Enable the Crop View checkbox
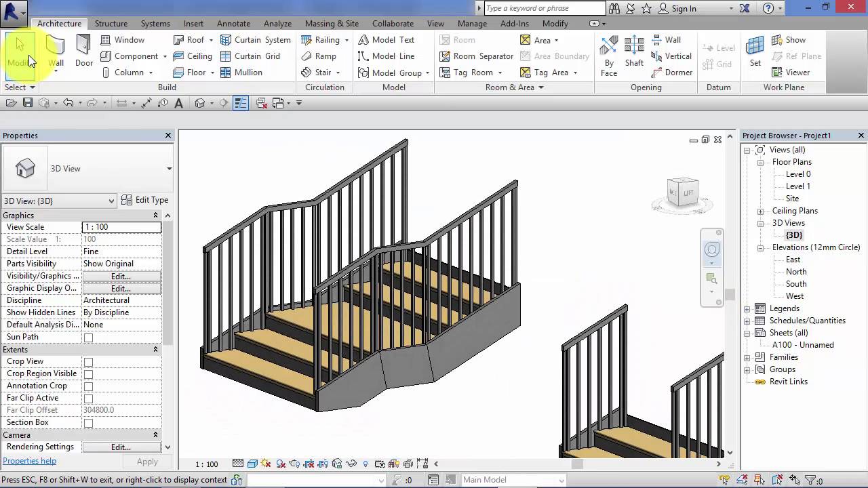Screen dimensions: 868x488 (x=89, y=361)
